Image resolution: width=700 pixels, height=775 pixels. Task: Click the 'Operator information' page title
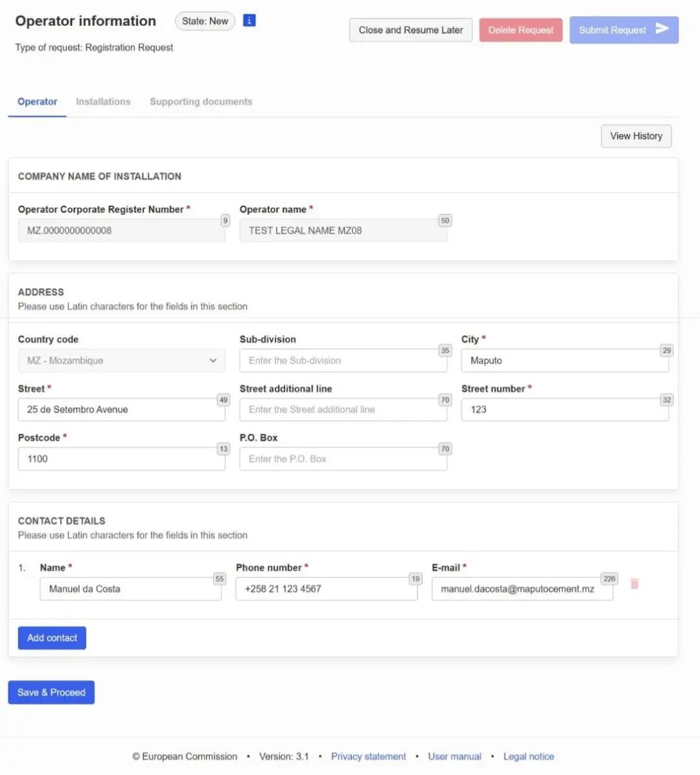tap(86, 21)
